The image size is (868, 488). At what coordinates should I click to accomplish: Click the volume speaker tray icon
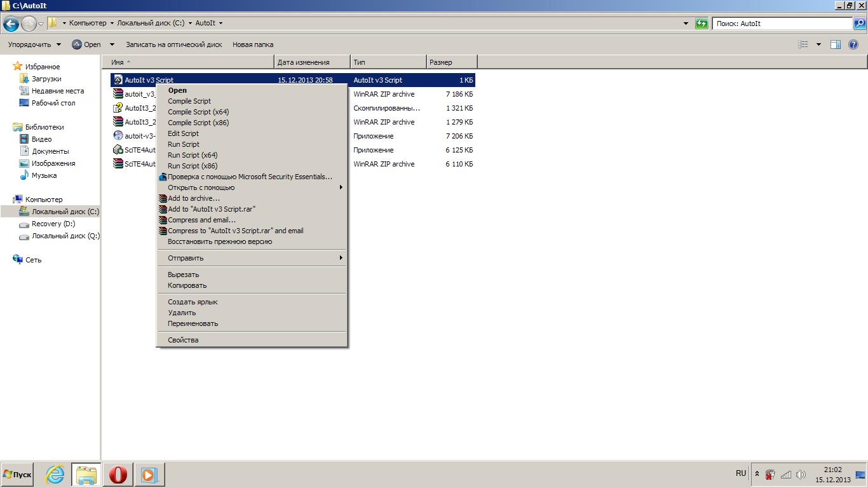point(801,475)
